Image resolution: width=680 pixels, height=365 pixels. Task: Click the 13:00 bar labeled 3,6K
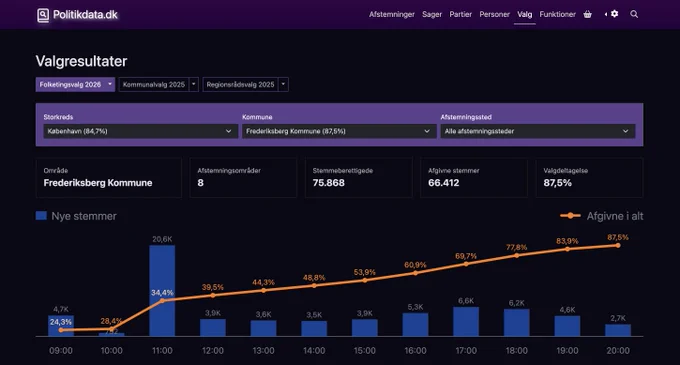click(263, 328)
